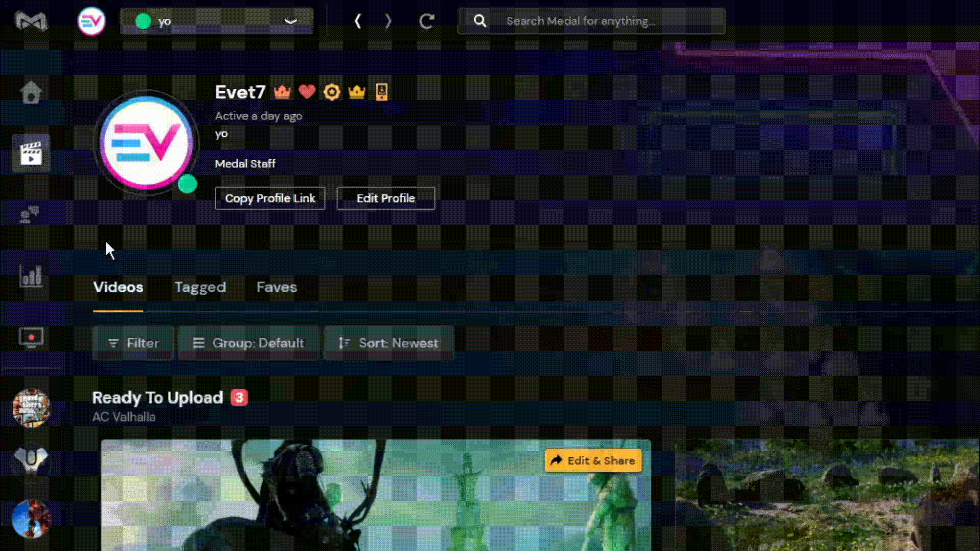Viewport: 980px width, 551px height.
Task: Click the large Evet7 profile picture
Action: 146,143
